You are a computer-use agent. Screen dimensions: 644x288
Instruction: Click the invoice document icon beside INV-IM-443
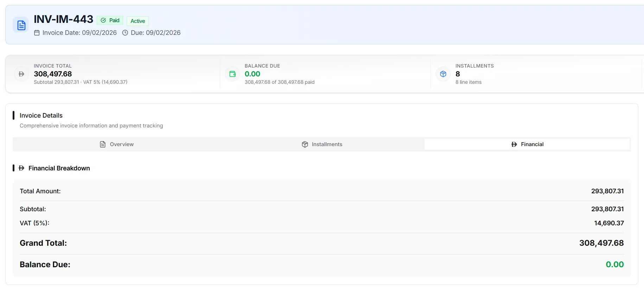pyautogui.click(x=21, y=25)
